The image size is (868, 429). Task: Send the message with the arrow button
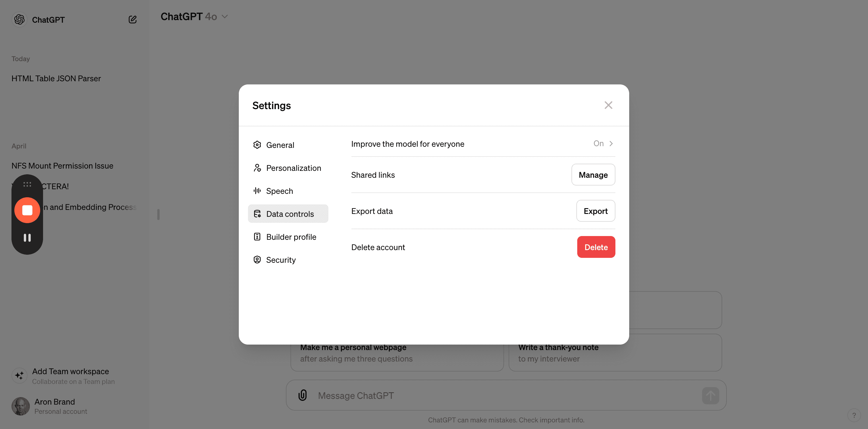click(x=710, y=396)
